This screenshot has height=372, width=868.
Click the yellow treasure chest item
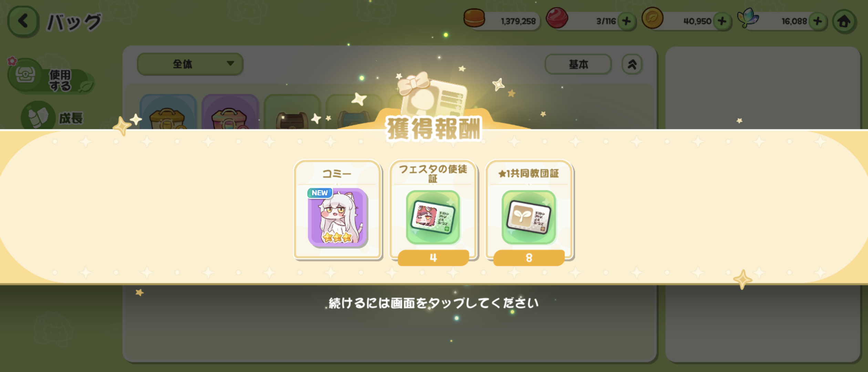pos(168,112)
